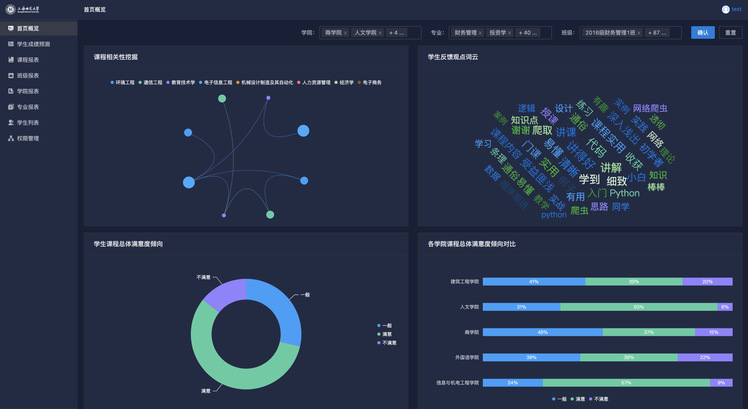Click the 学院报表 sidebar icon
Viewport: 748px width, 409px height.
coord(10,91)
